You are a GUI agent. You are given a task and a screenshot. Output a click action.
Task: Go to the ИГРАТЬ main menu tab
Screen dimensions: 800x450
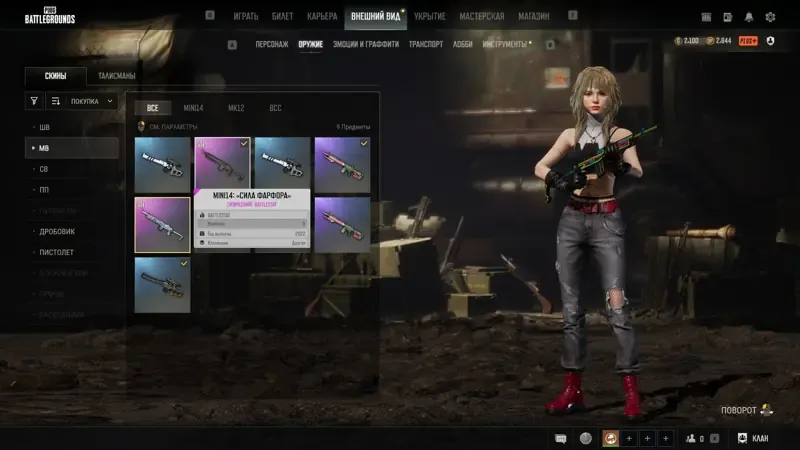(246, 16)
